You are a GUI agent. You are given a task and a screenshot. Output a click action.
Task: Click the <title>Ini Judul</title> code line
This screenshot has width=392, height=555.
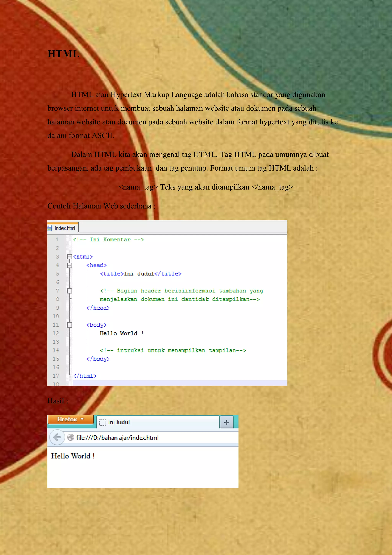[x=141, y=274]
